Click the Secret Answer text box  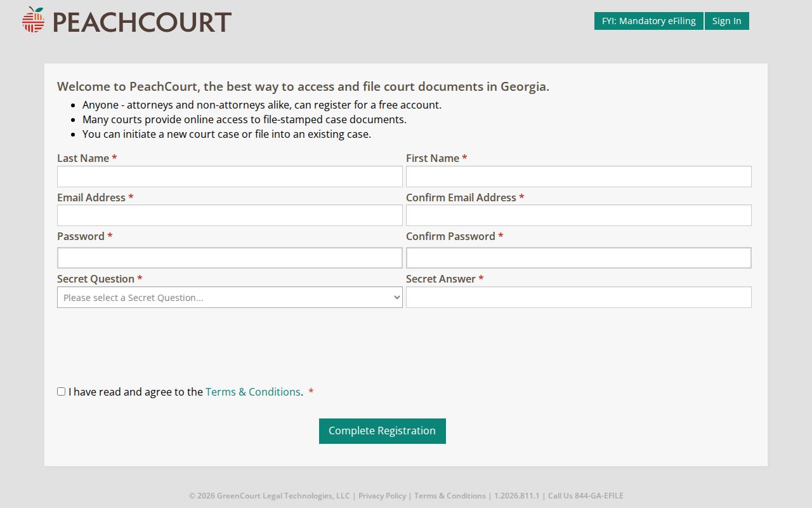(579, 297)
